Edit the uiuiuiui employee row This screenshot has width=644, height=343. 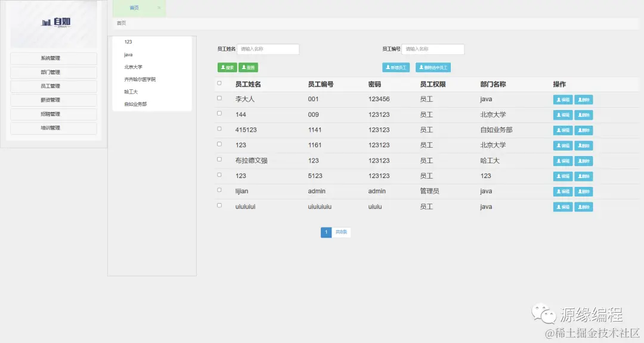click(x=563, y=207)
